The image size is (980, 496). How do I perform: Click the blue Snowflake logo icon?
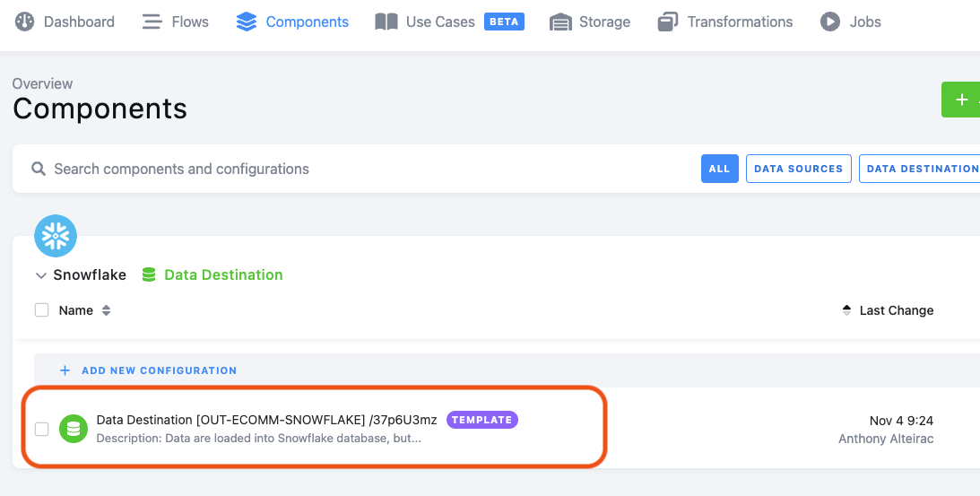tap(56, 236)
